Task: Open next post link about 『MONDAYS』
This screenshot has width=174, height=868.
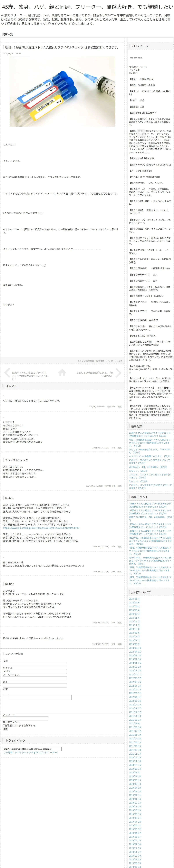Action: point(95,374)
